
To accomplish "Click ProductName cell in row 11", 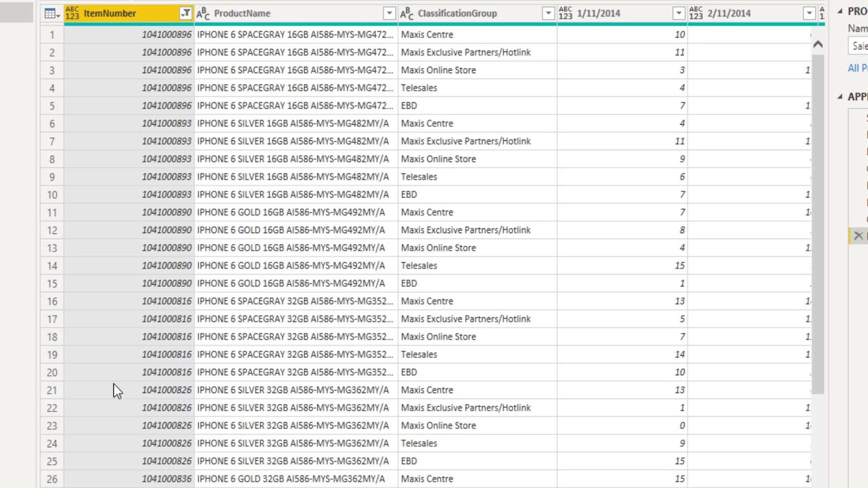I will 296,213.
